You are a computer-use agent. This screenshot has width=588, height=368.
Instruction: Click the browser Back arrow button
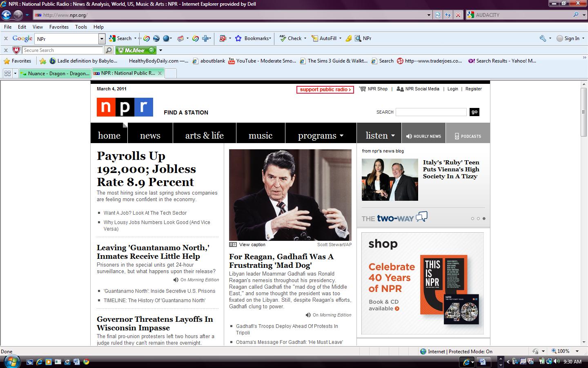point(6,15)
